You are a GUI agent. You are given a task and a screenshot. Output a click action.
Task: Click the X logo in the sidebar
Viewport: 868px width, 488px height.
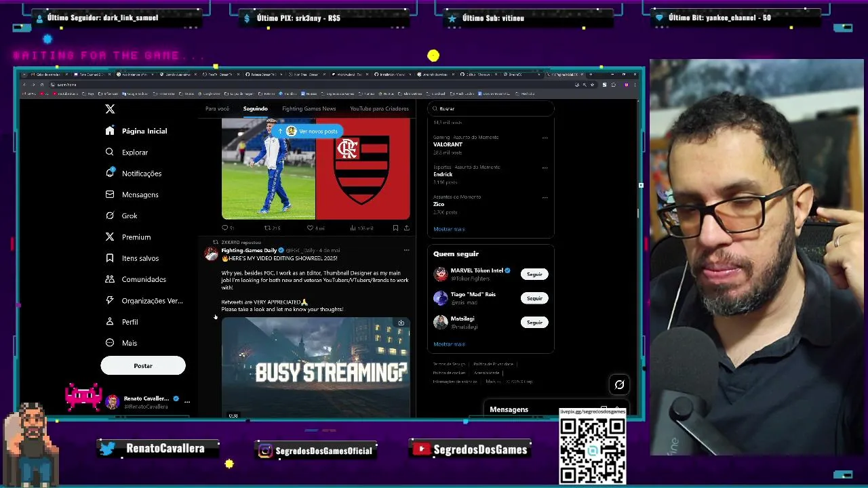[110, 108]
